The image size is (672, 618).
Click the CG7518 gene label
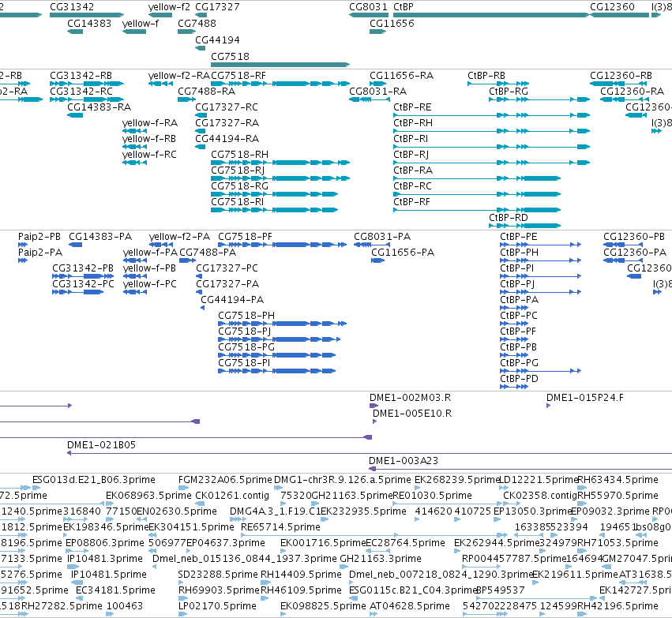click(x=230, y=57)
